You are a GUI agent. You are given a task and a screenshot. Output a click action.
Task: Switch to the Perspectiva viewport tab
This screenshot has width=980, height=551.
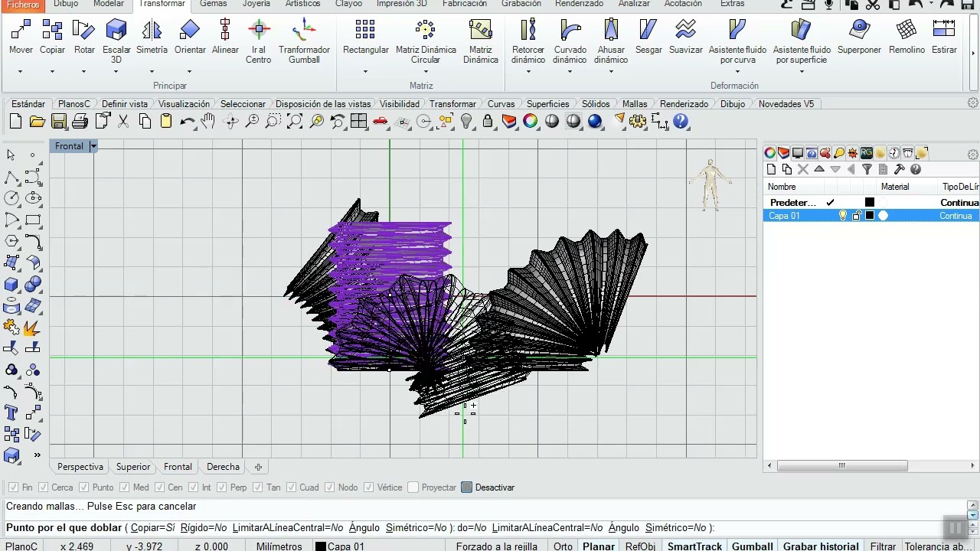[80, 467]
